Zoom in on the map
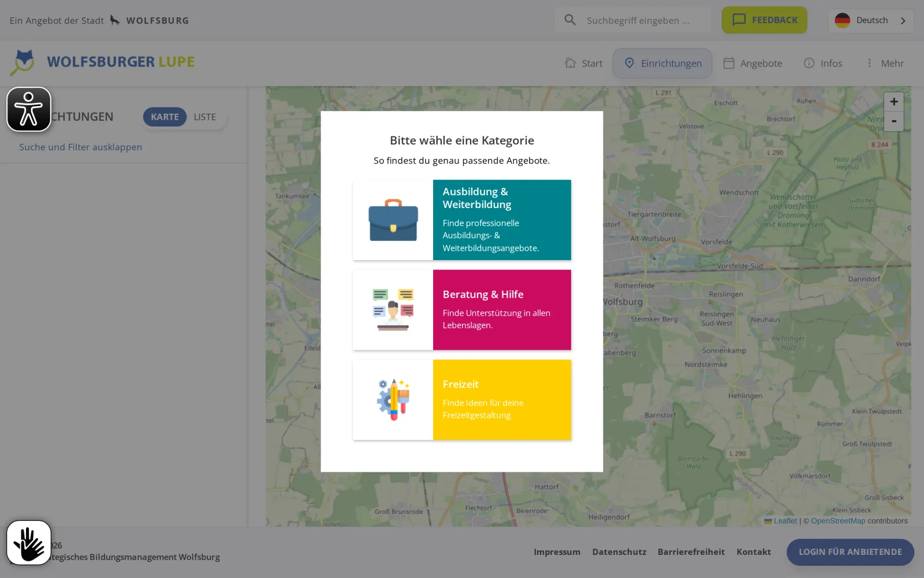This screenshot has height=578, width=924. [893, 102]
